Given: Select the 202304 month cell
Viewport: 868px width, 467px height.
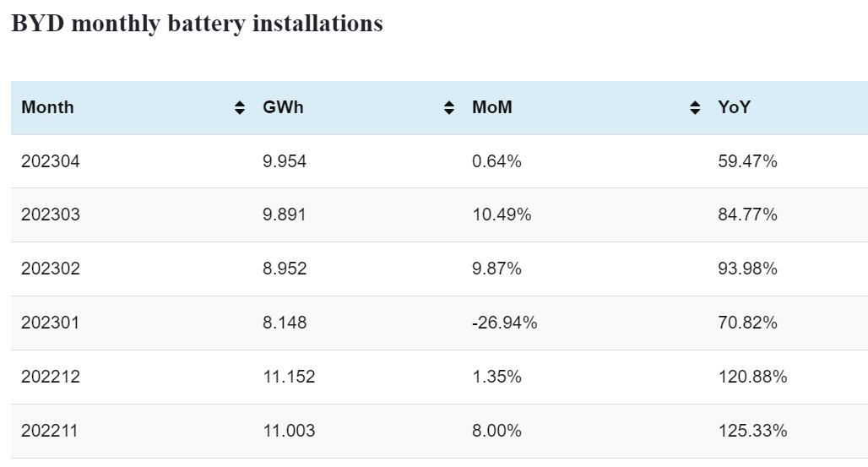Looking at the screenshot, I should [x=51, y=160].
